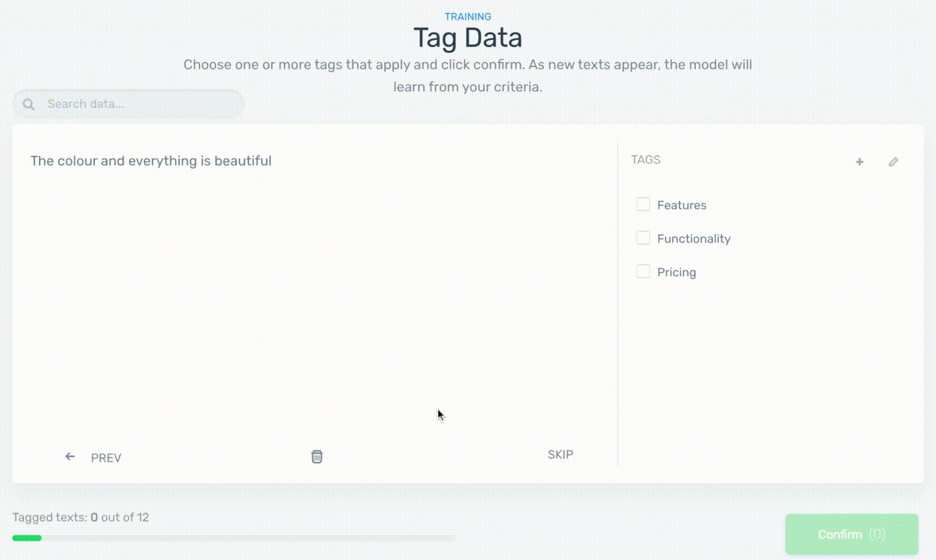
Task: Click the left arrow beside PREV
Action: coord(70,457)
